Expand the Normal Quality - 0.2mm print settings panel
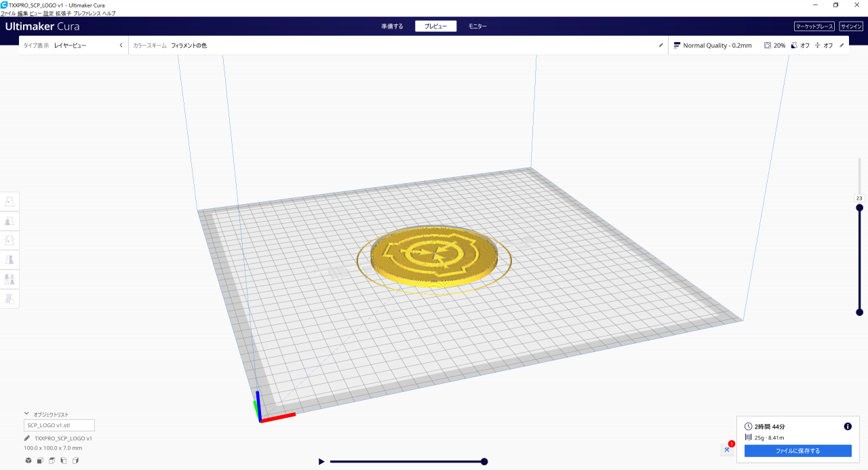This screenshot has width=868, height=470. (759, 45)
